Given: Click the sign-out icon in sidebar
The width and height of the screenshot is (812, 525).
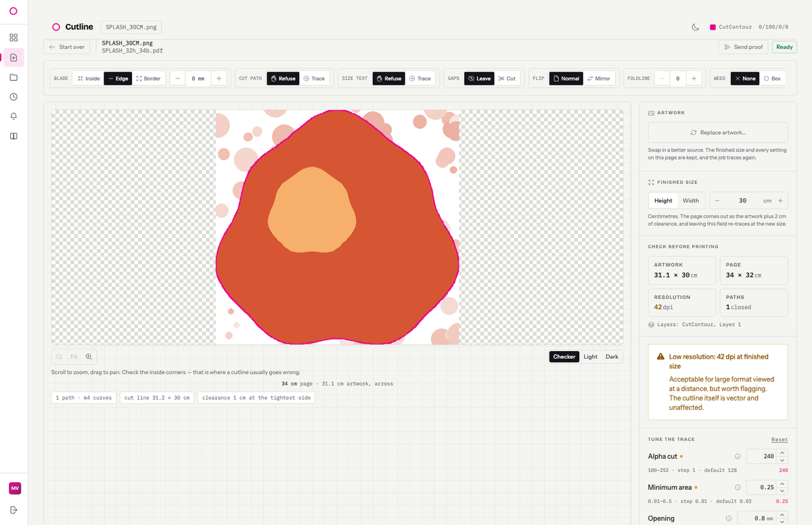Looking at the screenshot, I should pos(14,509).
